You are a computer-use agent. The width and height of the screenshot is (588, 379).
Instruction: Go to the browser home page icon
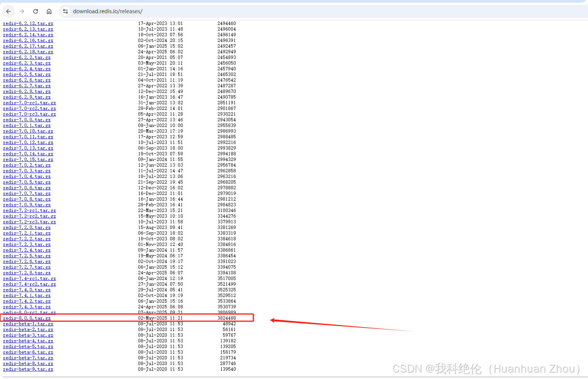click(49, 11)
